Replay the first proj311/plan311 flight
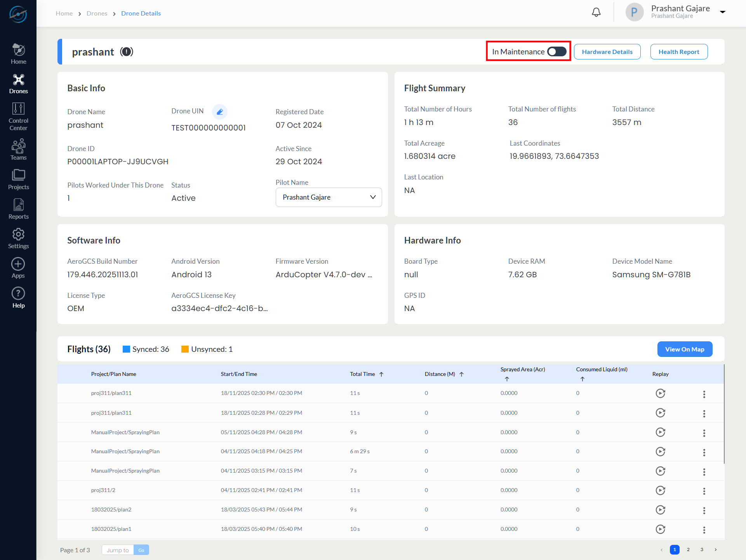746x560 pixels. [x=660, y=393]
